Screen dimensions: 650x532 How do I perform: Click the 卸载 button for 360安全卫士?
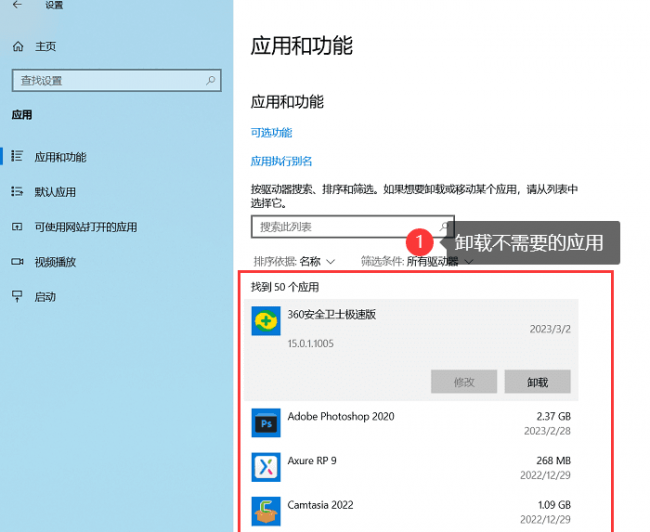coord(538,382)
